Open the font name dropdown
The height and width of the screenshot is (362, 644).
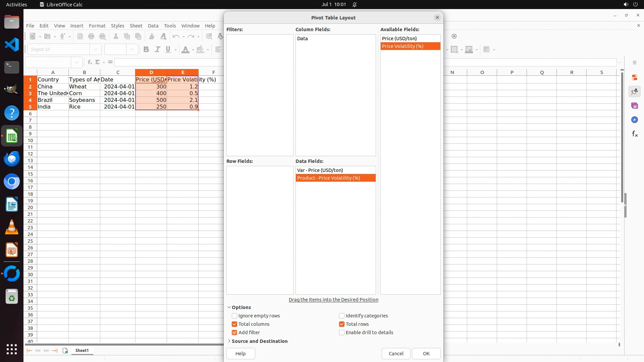tap(96, 50)
